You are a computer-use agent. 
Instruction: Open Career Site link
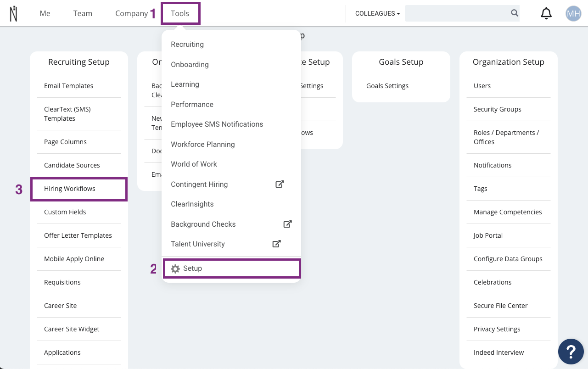click(x=60, y=306)
